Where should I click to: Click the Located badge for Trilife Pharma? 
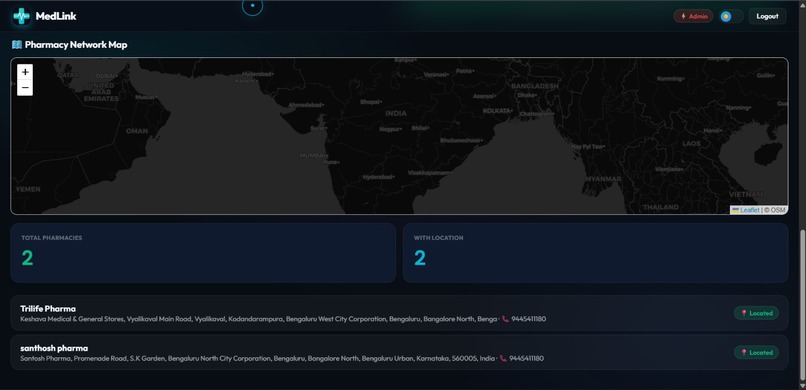click(x=756, y=313)
